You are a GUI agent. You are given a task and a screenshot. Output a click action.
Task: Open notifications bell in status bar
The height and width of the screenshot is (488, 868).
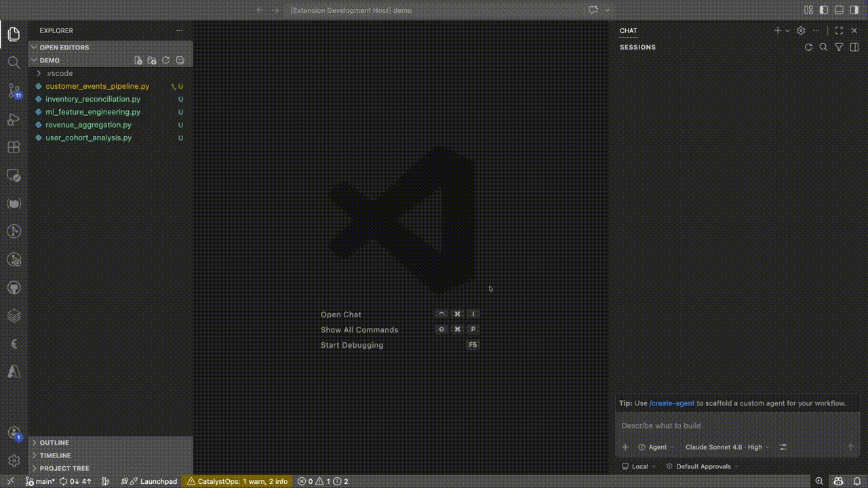coord(857,481)
